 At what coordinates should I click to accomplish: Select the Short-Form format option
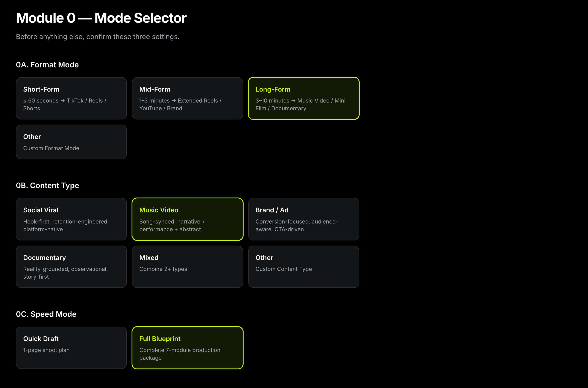pyautogui.click(x=71, y=98)
